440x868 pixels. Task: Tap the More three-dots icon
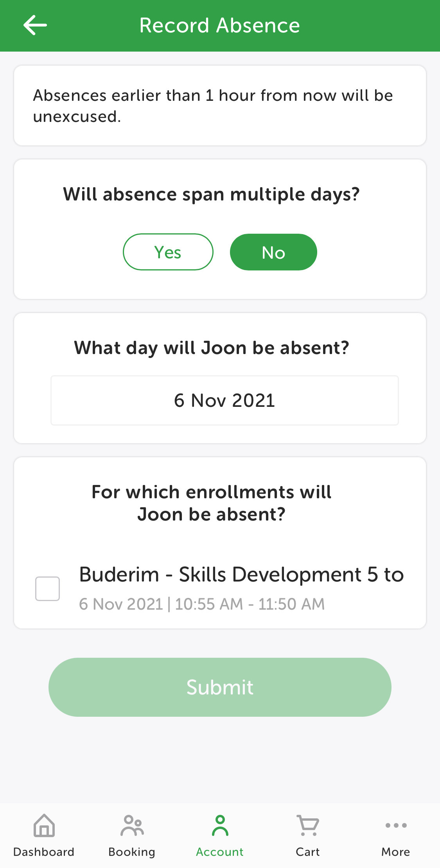pyautogui.click(x=396, y=825)
